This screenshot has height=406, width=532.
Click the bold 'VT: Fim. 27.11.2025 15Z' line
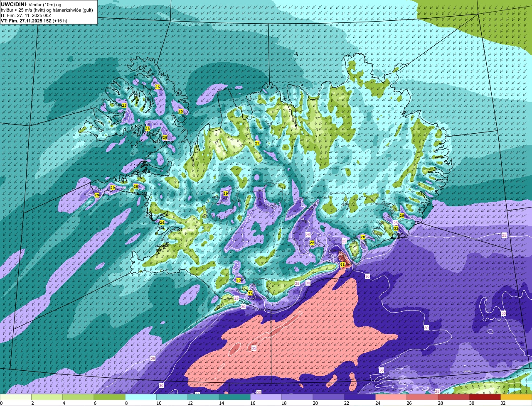pos(26,20)
